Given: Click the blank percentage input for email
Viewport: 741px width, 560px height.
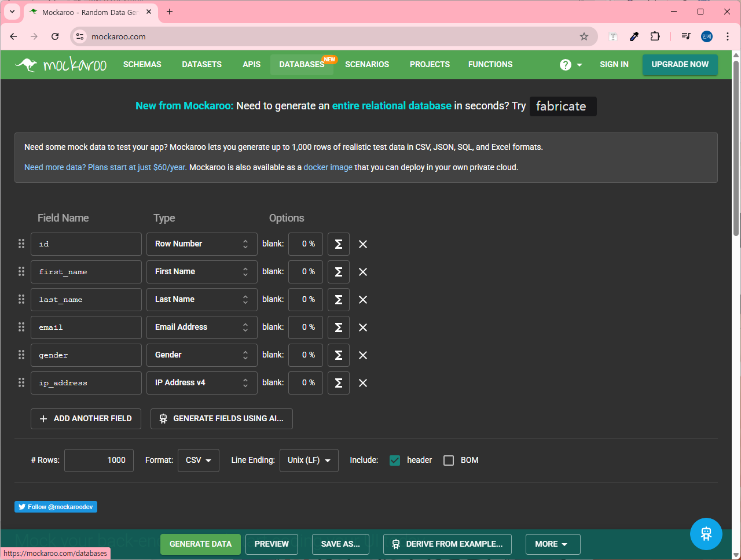Looking at the screenshot, I should (306, 327).
